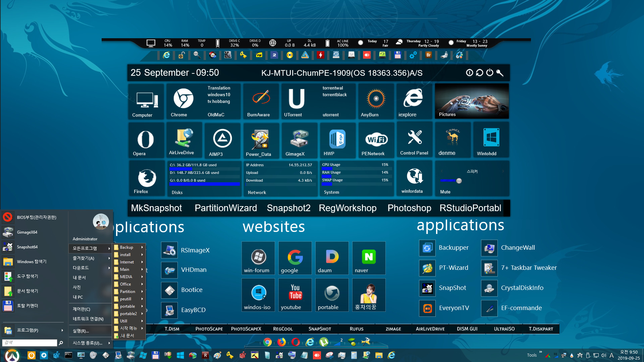The height and width of the screenshot is (362, 644).
Task: Open PENetwork WiFi tile
Action: pos(376,140)
